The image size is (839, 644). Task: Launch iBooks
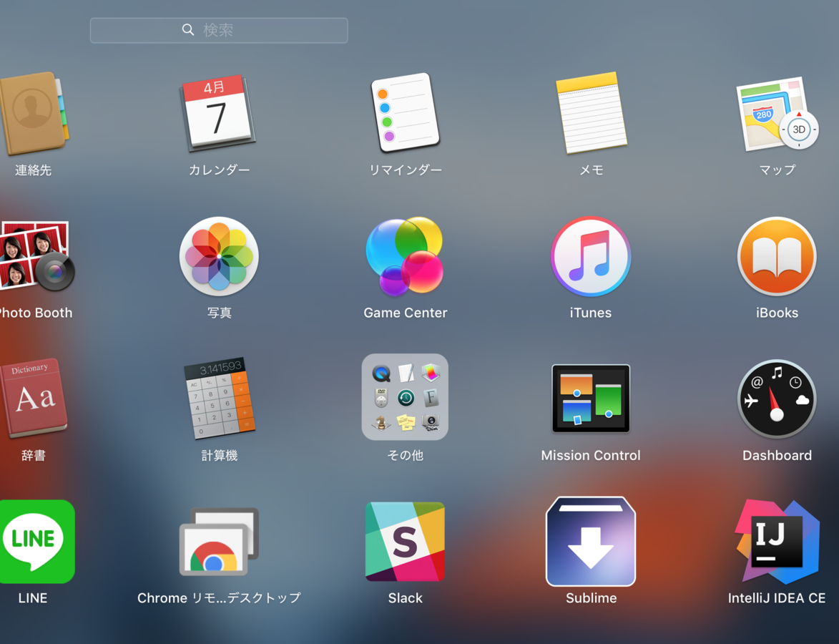point(777,256)
